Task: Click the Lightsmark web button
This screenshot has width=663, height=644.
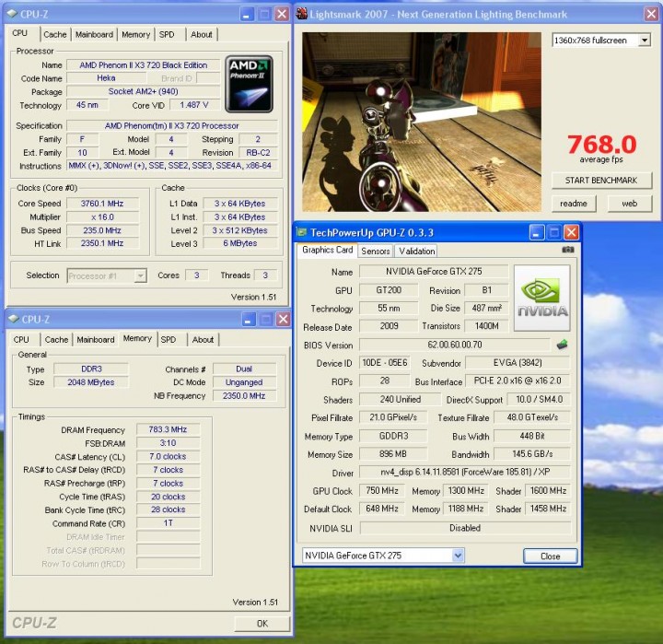Action: [629, 204]
